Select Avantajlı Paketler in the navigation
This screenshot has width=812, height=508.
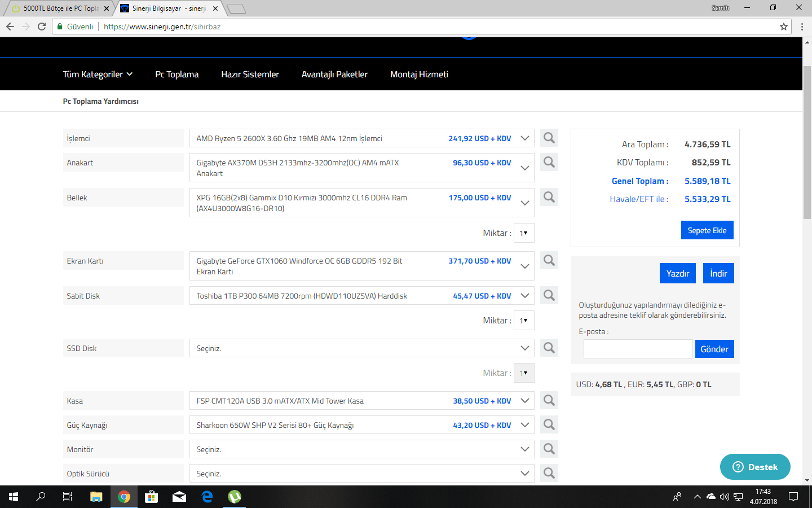coord(334,74)
